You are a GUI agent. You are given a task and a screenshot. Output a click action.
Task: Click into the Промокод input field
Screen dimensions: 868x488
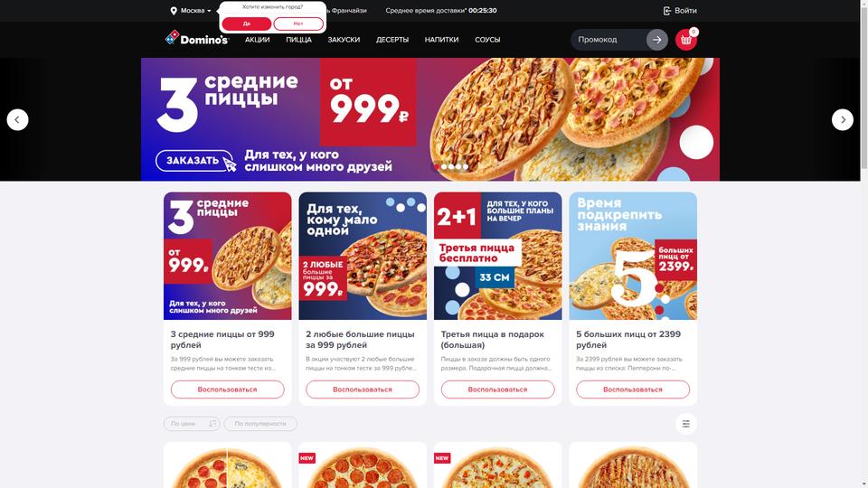point(609,40)
